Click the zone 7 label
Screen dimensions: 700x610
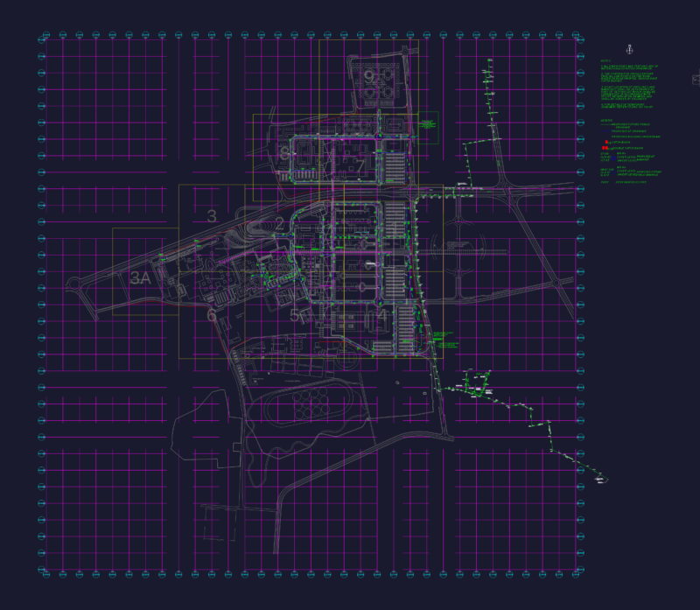click(x=360, y=166)
